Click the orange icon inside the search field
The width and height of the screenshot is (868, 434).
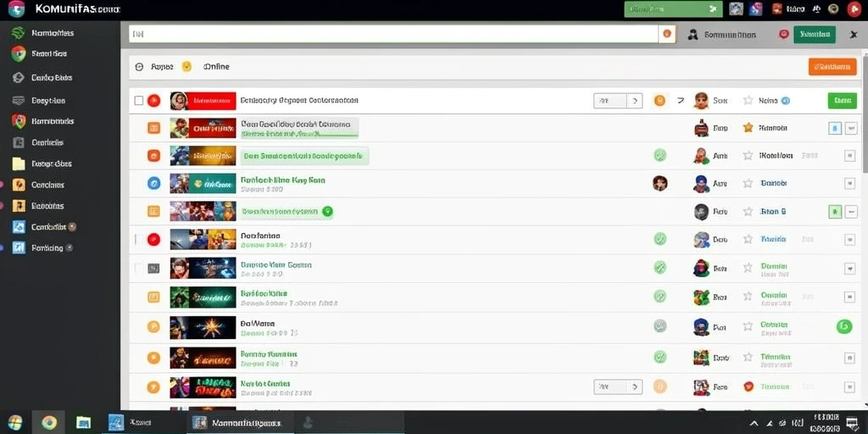pyautogui.click(x=666, y=34)
